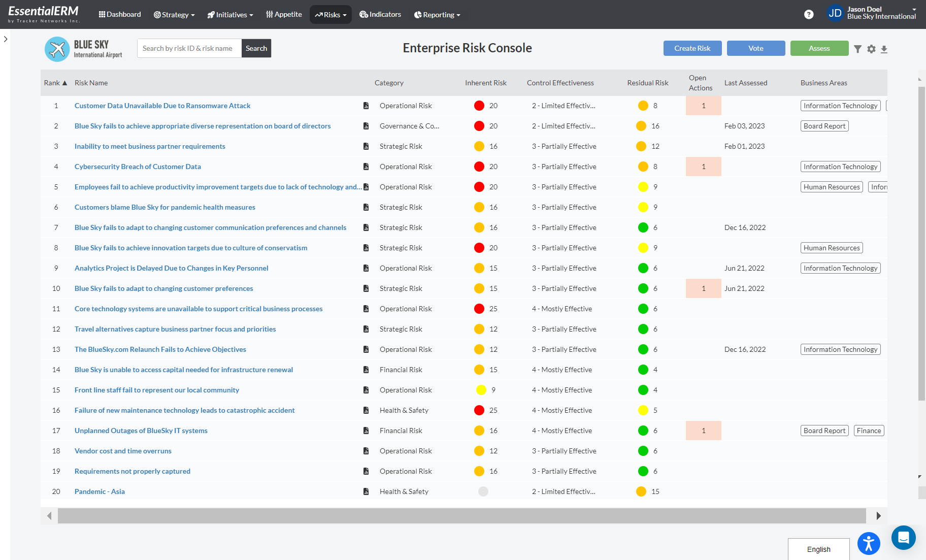Image resolution: width=926 pixels, height=560 pixels.
Task: Open the chat support bubble
Action: (x=904, y=538)
